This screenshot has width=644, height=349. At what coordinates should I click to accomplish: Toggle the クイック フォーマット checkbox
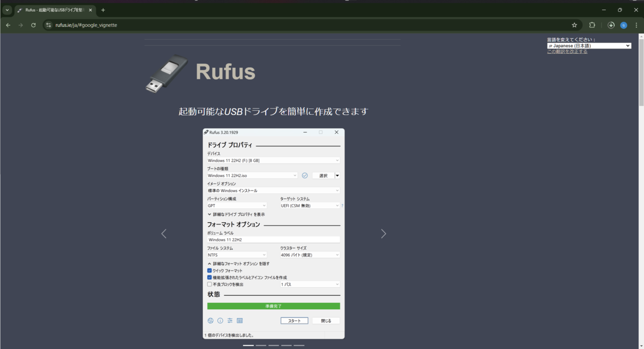pyautogui.click(x=210, y=271)
